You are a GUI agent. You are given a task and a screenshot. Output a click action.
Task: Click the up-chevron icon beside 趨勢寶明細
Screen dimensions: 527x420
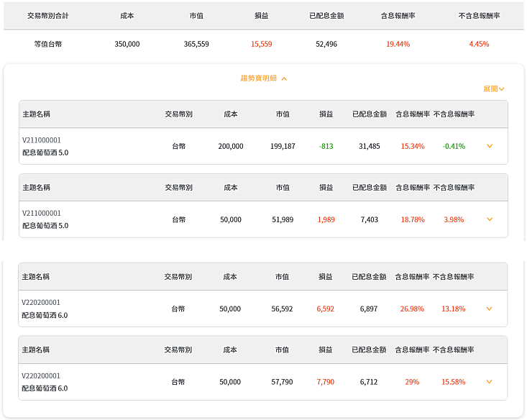click(x=284, y=78)
